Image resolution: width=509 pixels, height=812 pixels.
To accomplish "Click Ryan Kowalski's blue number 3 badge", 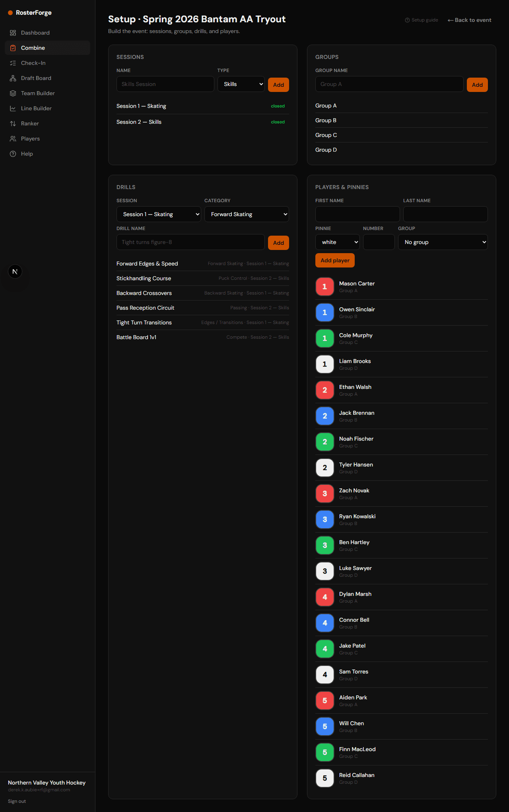I will (325, 519).
